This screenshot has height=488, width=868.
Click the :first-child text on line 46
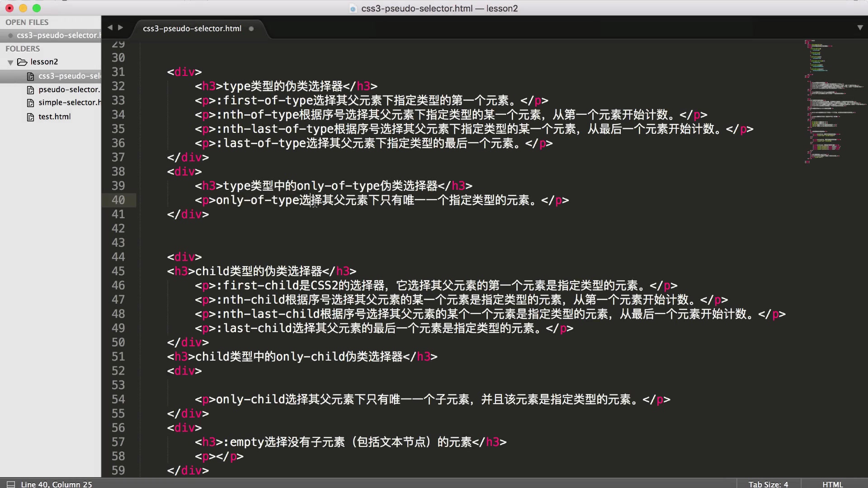point(257,286)
